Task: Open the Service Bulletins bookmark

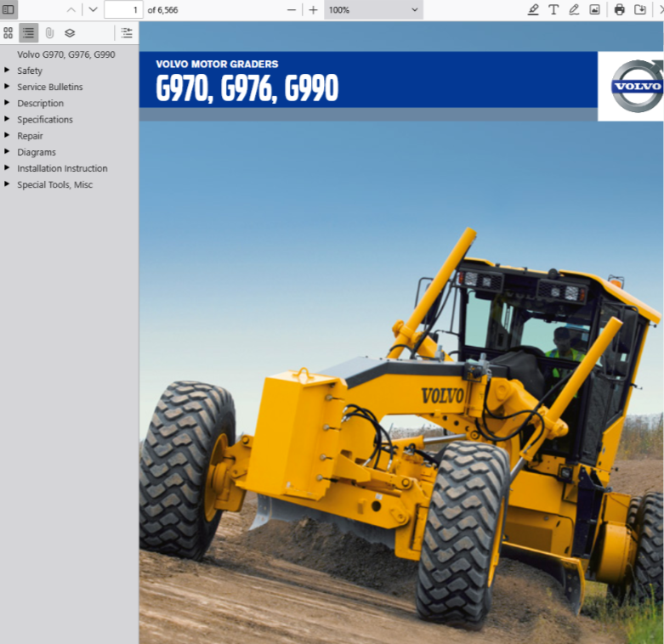Action: 50,87
